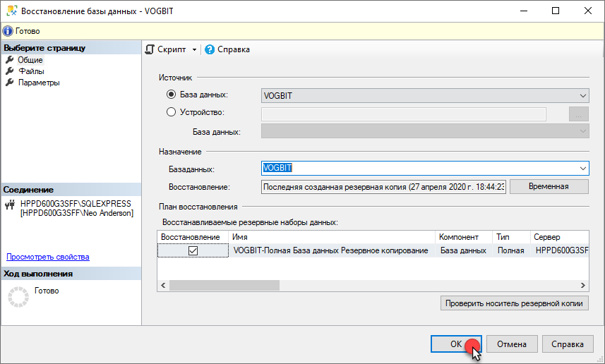Screen dimensions: 605x364
Task: Minimize the restore dialog window
Action: pyautogui.click(x=524, y=11)
